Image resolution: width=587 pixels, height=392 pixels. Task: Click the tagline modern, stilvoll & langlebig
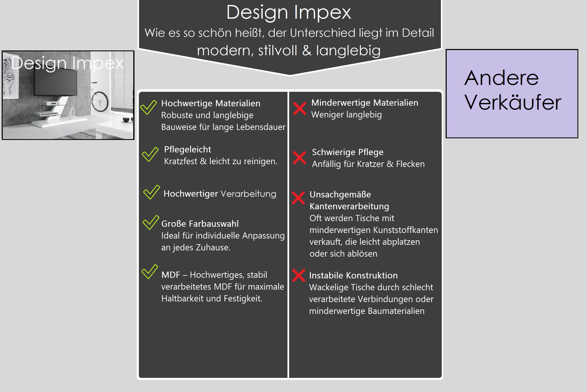pos(289,50)
